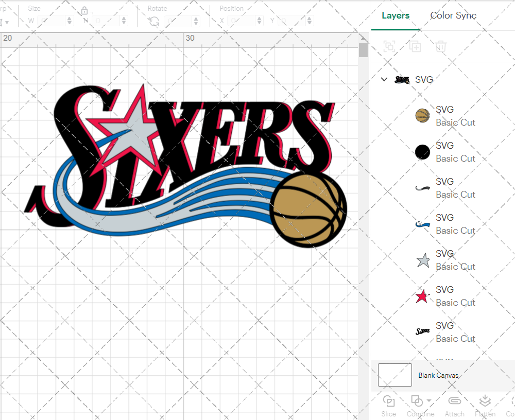
Task: Select the black circle layer thumbnail
Action: tap(422, 152)
